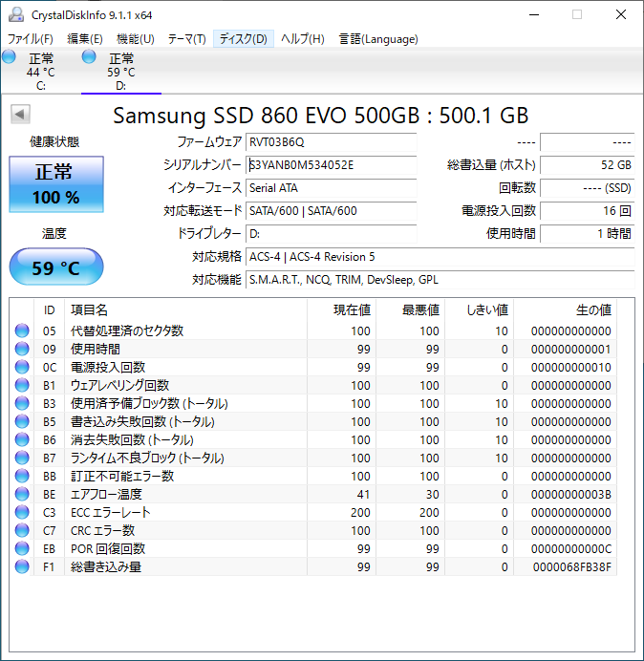Click the standard field ACS-4 Revision 5
The image size is (644, 661).
(x=440, y=257)
